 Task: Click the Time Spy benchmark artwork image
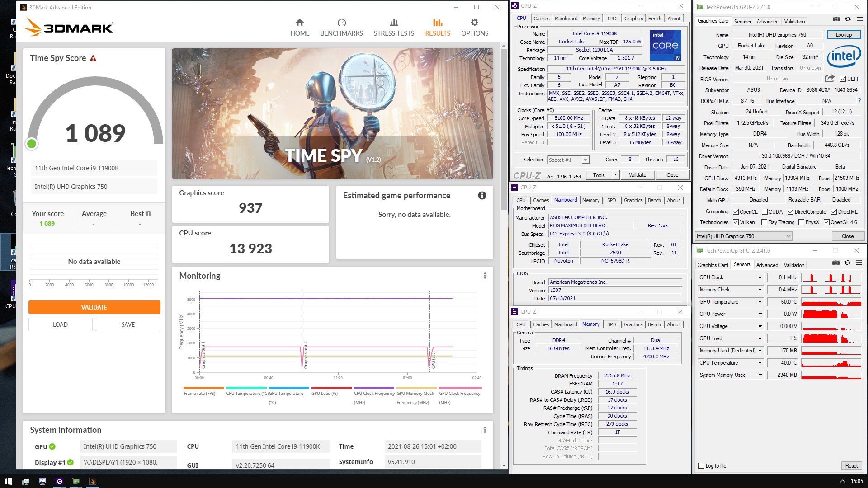332,113
